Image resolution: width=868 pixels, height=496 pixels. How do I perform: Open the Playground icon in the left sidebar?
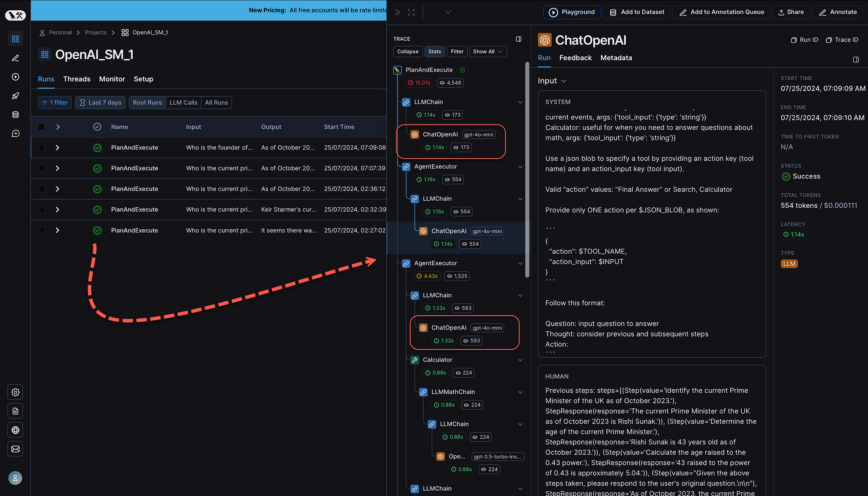click(15, 77)
